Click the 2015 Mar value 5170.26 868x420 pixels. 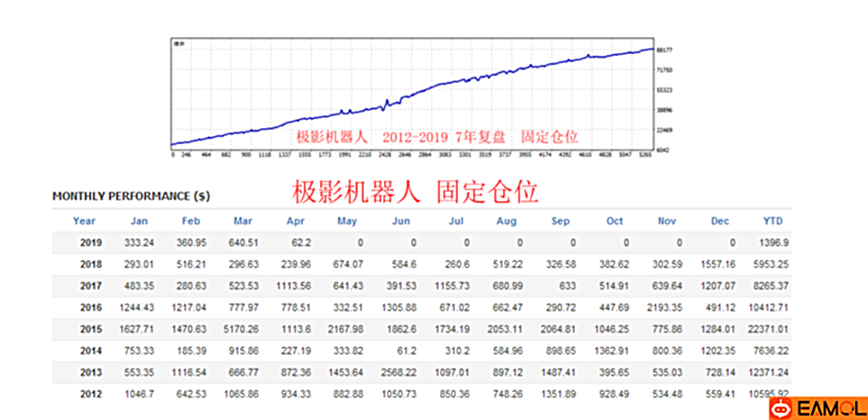point(241,329)
